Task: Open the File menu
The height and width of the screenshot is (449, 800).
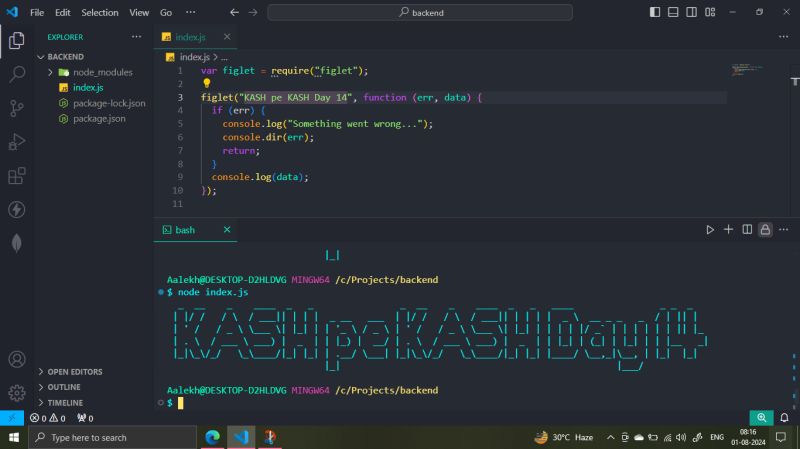Action: (x=37, y=12)
